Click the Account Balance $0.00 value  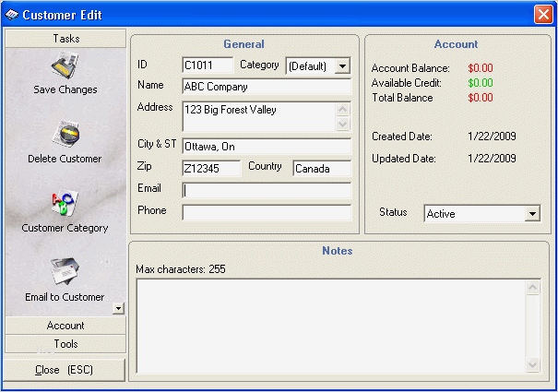(x=481, y=68)
